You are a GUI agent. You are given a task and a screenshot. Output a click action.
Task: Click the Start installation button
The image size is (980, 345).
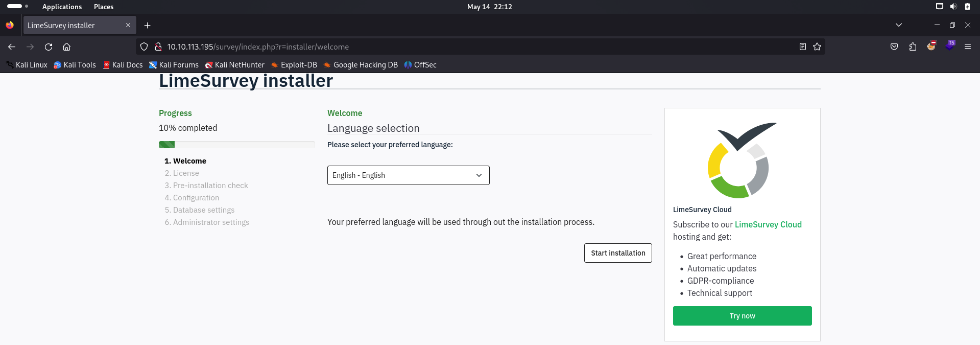tap(618, 253)
